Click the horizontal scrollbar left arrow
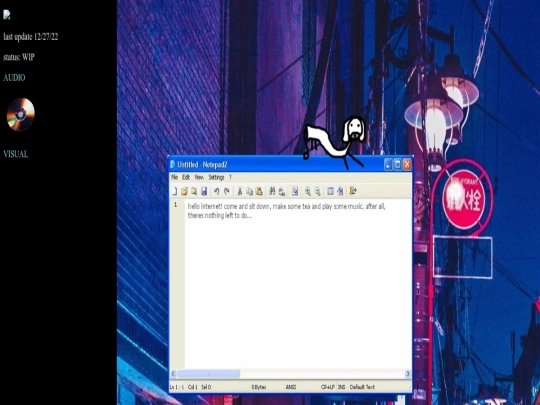The height and width of the screenshot is (405, 540). click(174, 374)
